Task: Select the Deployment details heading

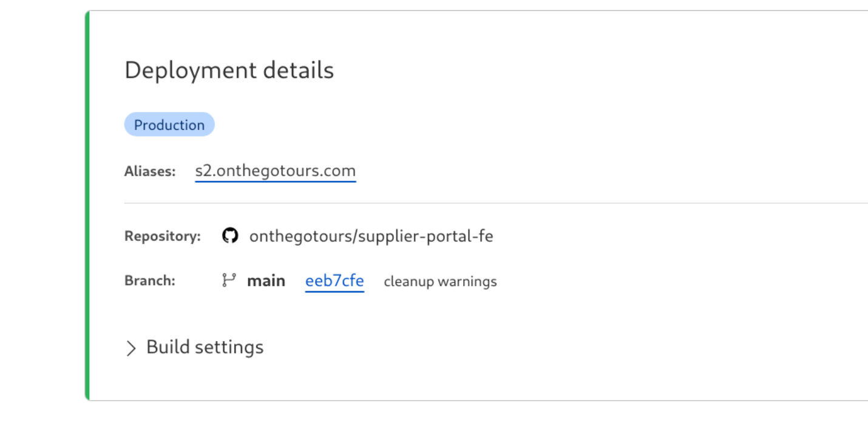Action: click(x=229, y=70)
